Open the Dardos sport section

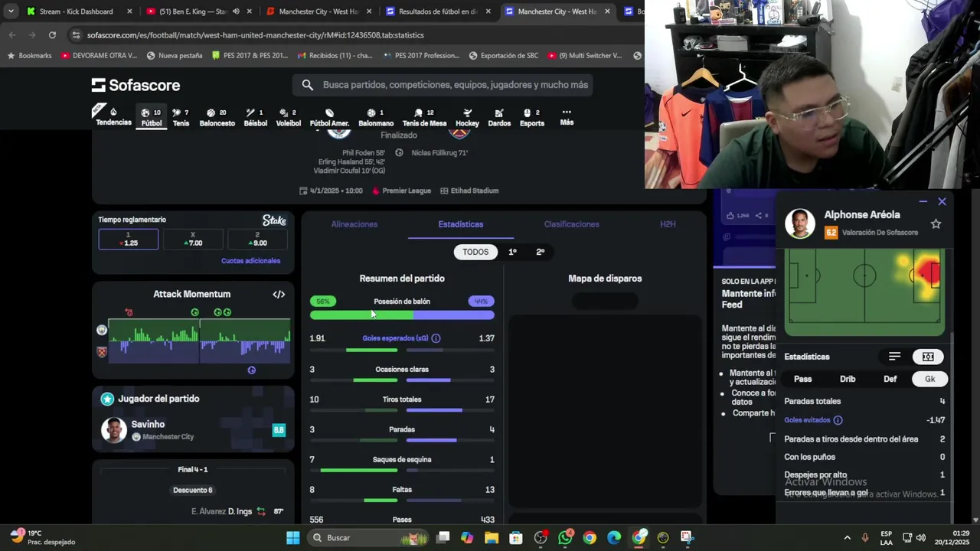(499, 116)
